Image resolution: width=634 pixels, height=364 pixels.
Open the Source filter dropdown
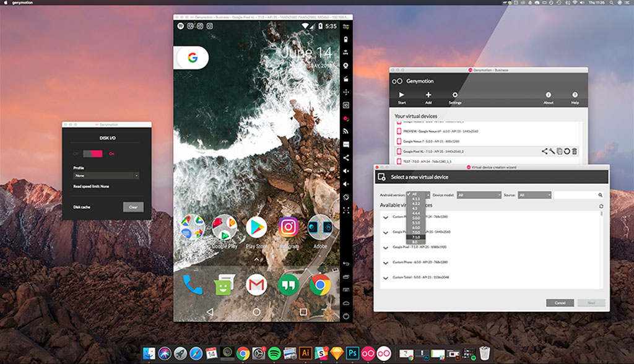[x=535, y=195]
